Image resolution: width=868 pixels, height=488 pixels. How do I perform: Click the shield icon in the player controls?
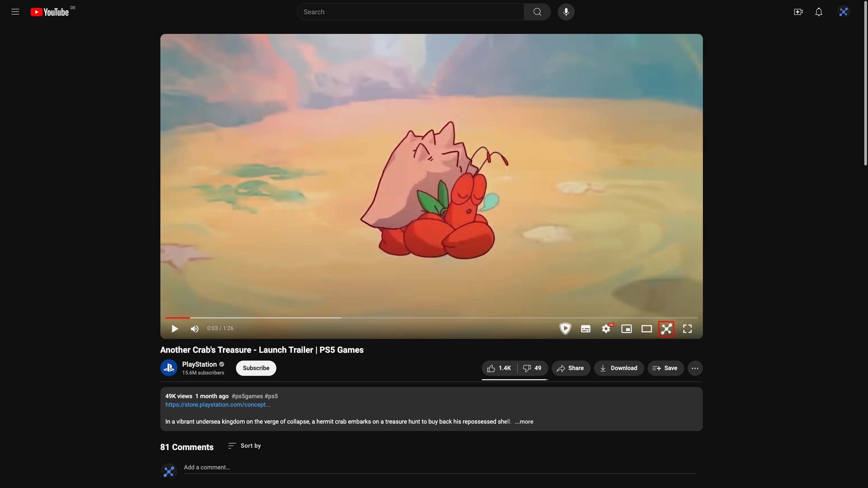[565, 328]
